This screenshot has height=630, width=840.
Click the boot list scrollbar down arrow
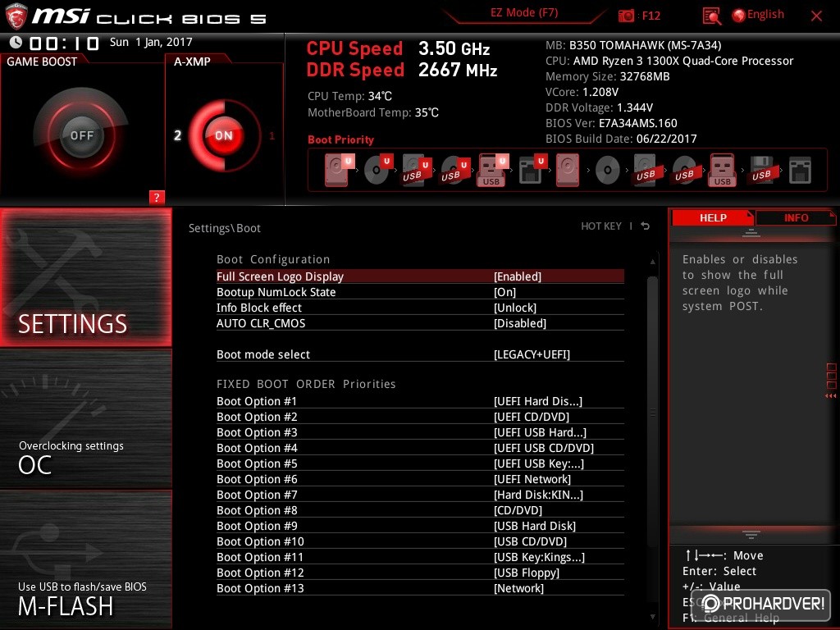[x=652, y=617]
